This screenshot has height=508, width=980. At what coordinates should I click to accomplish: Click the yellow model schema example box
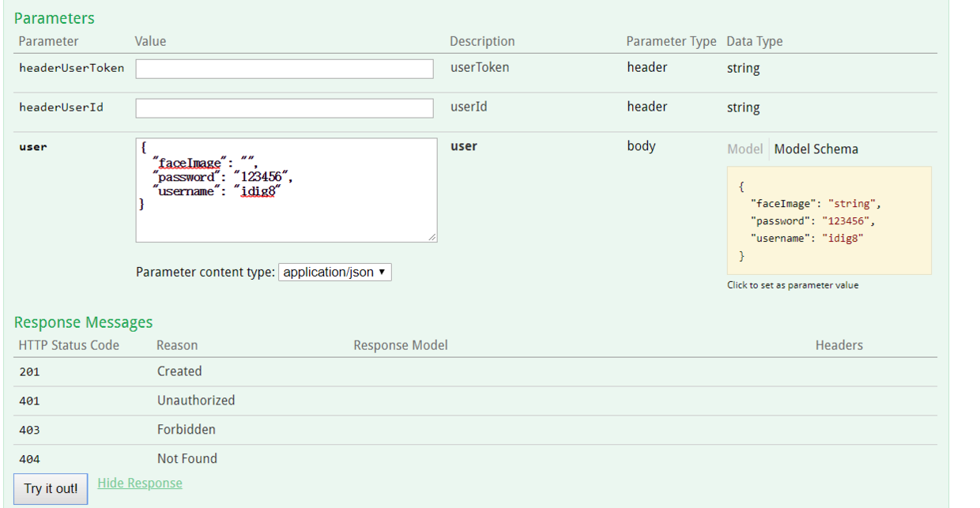[828, 221]
